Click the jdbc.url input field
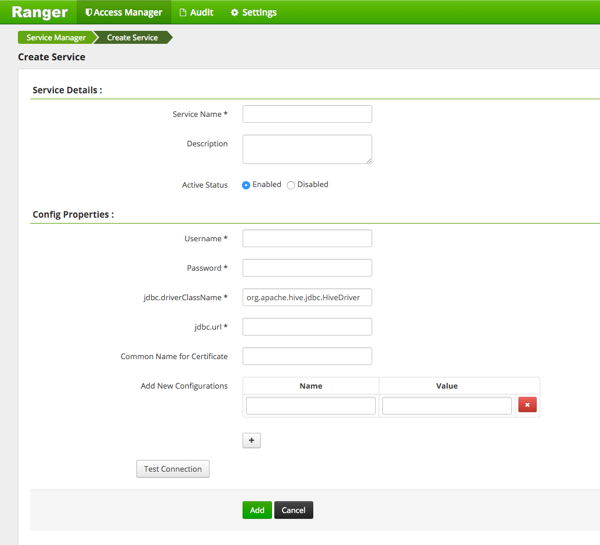Viewport: 600px width, 545px height. point(307,327)
